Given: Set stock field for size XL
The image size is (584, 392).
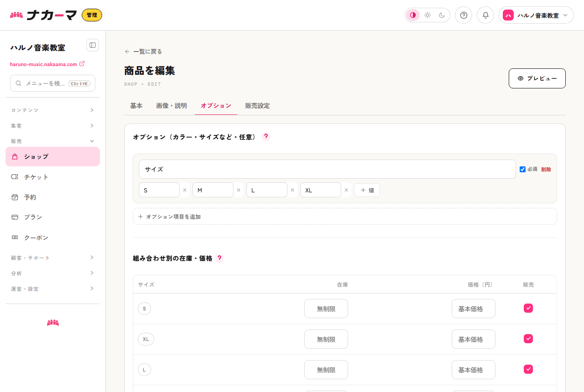Looking at the screenshot, I should 326,339.
